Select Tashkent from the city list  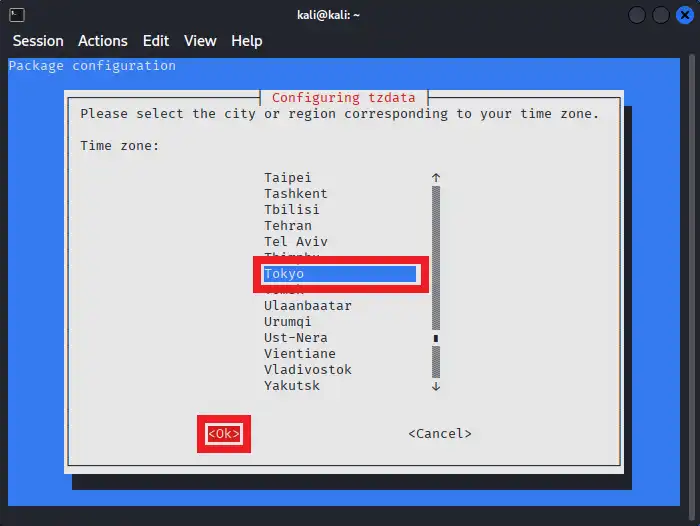point(296,193)
